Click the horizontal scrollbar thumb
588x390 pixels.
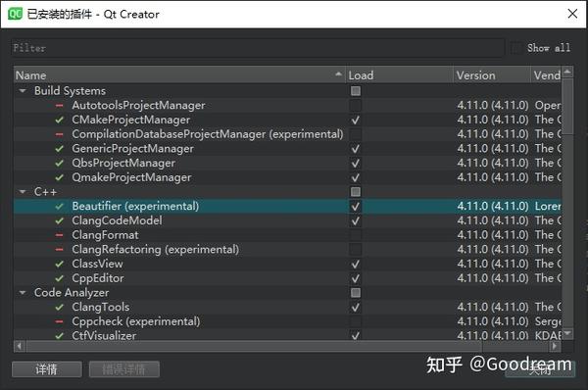tap(254, 346)
